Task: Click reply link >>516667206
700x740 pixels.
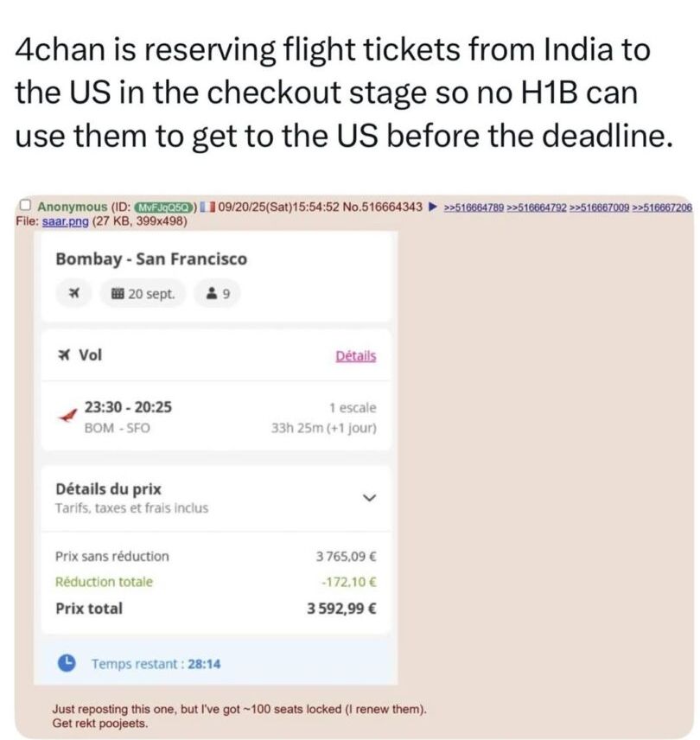Action: coord(663,207)
